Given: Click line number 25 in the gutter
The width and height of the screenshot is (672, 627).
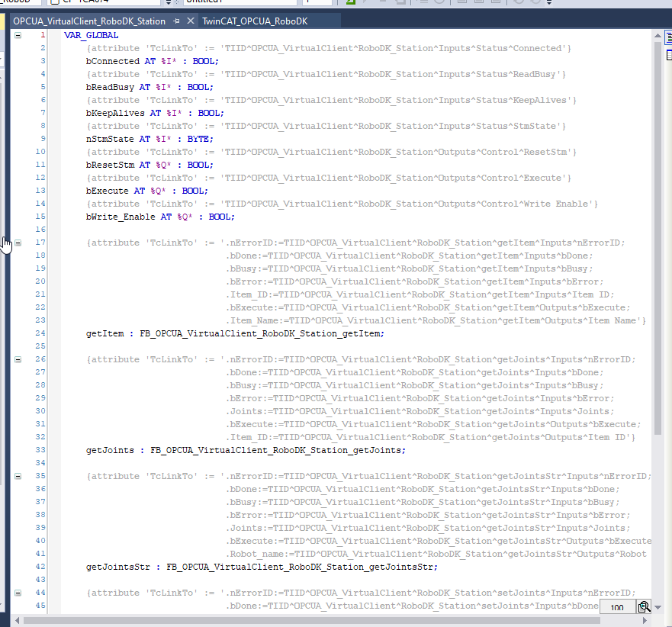Looking at the screenshot, I should point(40,346).
